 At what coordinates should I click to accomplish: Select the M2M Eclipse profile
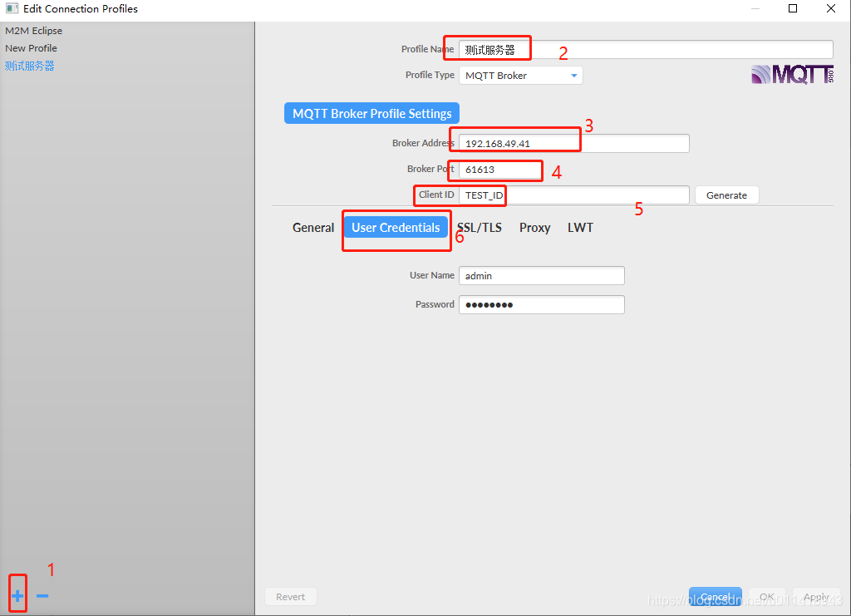[33, 31]
